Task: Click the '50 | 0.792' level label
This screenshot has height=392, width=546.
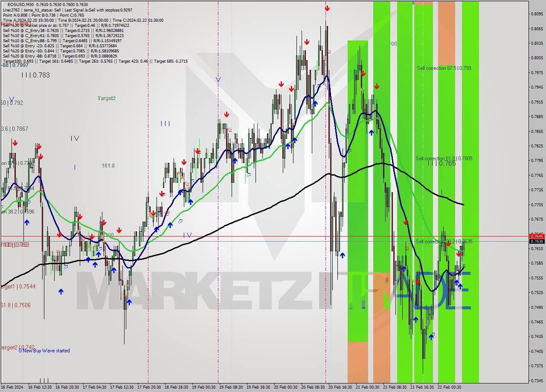Action: click(x=12, y=103)
